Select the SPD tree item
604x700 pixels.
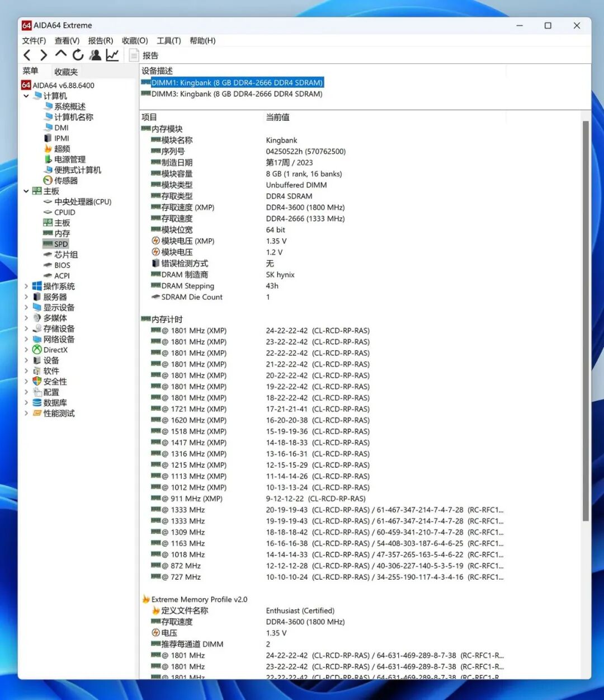tap(56, 244)
